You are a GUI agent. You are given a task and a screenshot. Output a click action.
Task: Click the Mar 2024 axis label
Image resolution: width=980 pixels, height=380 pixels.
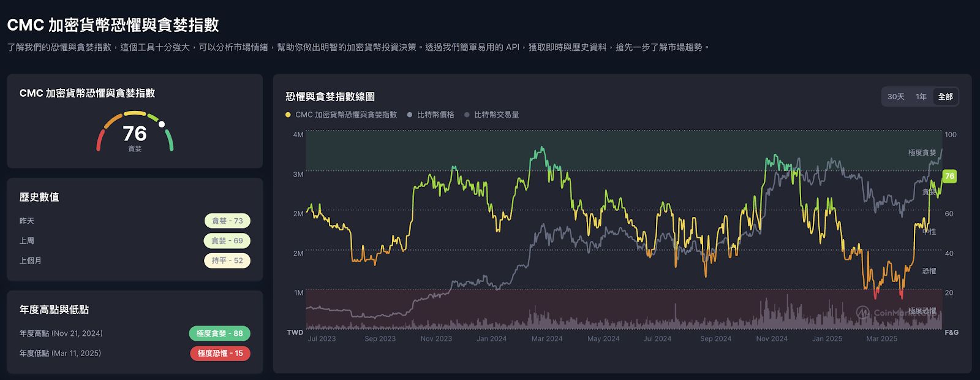(x=547, y=338)
